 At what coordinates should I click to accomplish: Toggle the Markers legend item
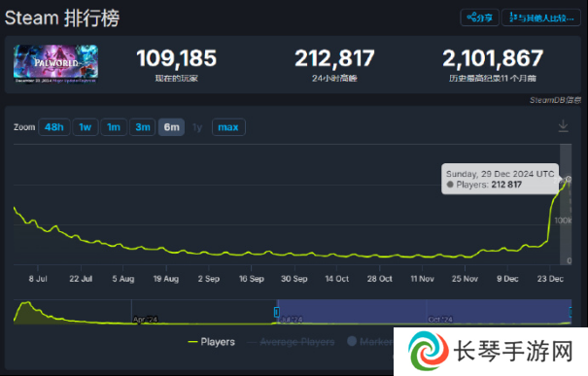click(370, 342)
